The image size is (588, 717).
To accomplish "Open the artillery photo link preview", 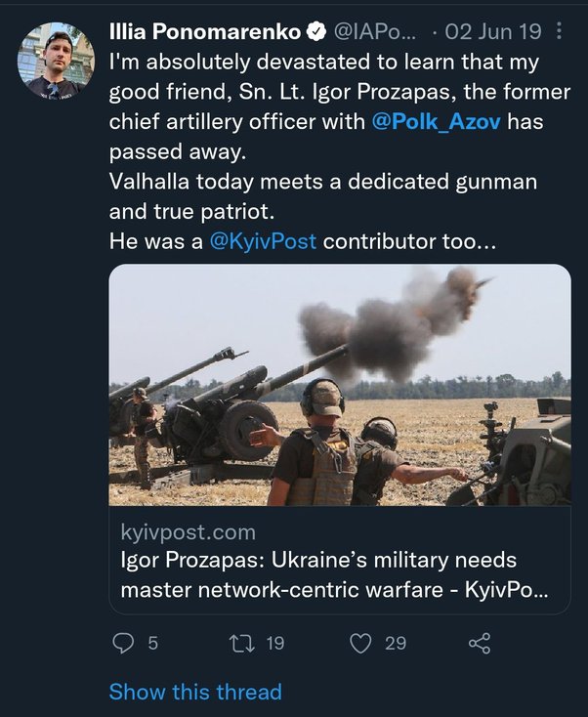I will coord(340,385).
